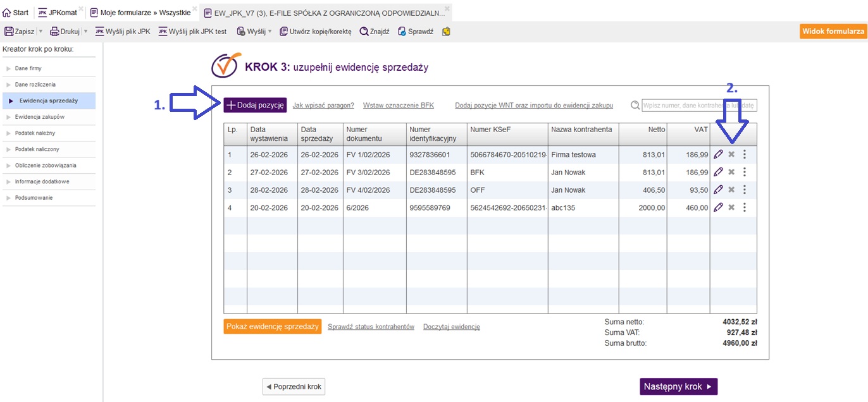Screen dimensions: 868x402
Task: Click the sales record search input field
Action: pos(699,106)
